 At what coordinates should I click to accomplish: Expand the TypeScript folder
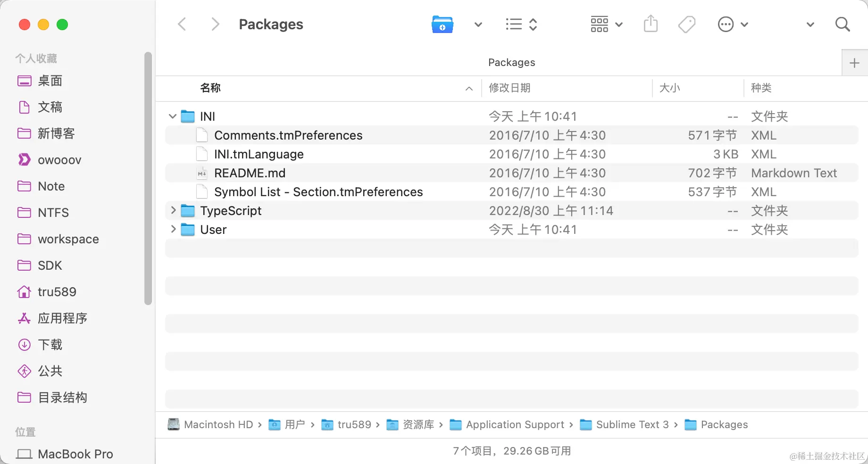pos(173,210)
